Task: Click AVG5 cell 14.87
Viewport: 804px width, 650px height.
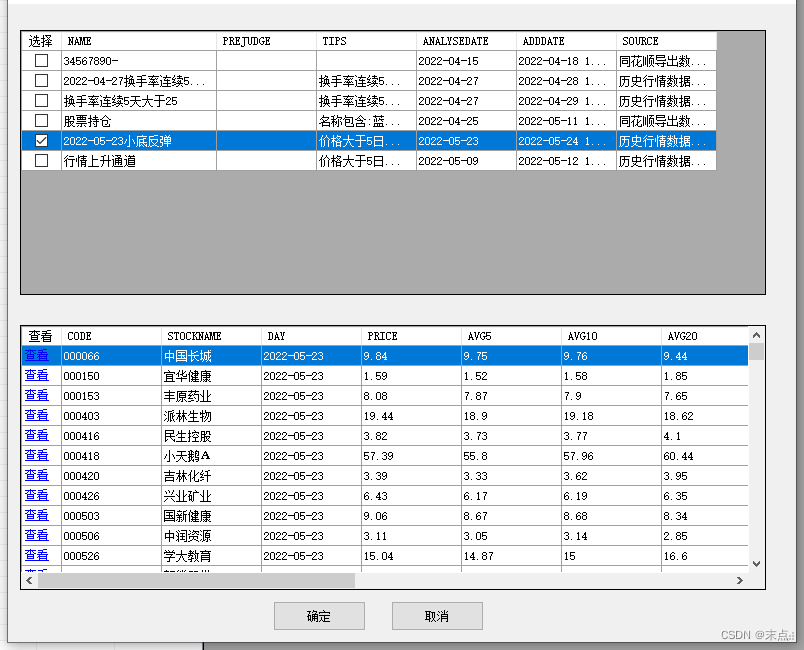Action: pos(511,556)
